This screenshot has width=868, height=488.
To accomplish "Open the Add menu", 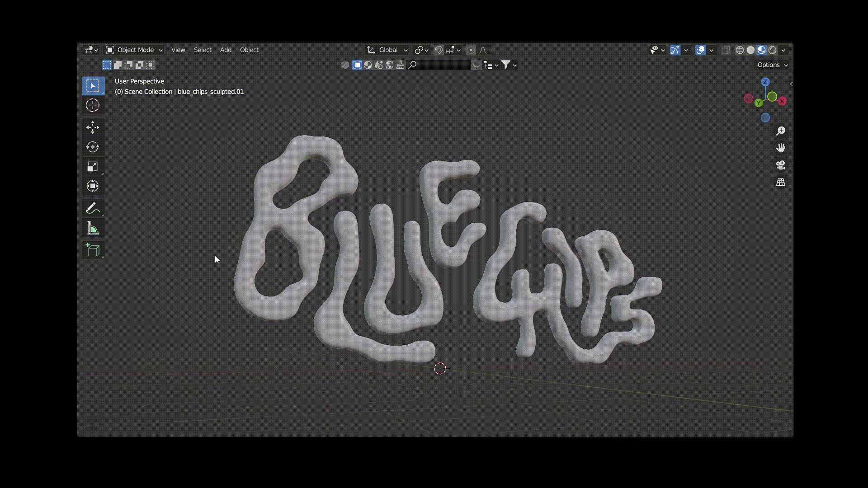I will pyautogui.click(x=226, y=50).
